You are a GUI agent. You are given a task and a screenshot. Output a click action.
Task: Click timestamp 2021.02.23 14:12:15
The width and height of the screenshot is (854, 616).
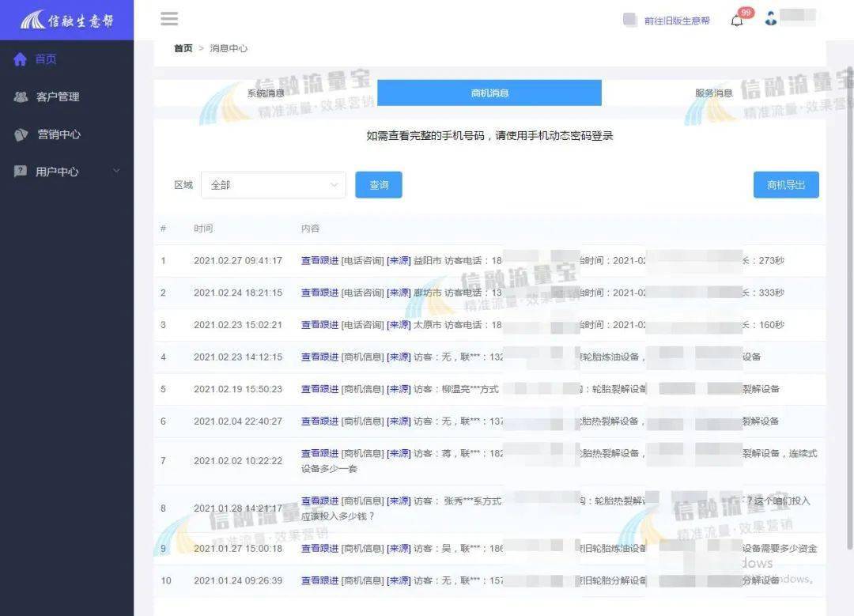tap(238, 357)
